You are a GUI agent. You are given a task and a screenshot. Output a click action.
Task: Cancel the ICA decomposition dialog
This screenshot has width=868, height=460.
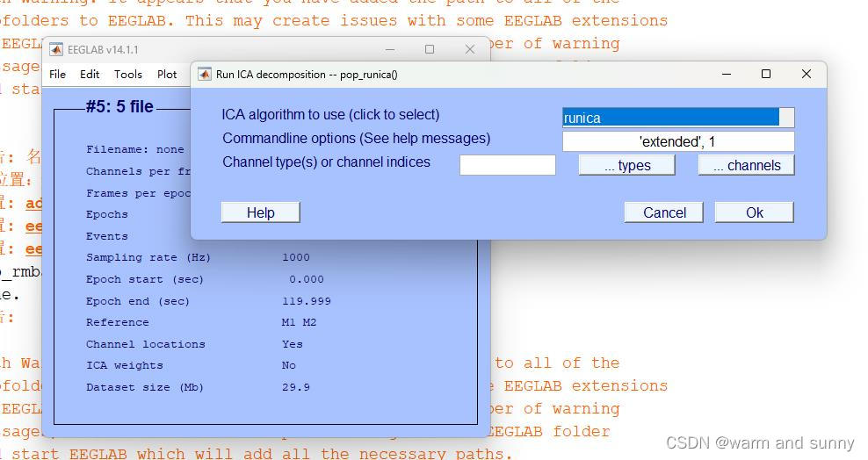pos(663,212)
